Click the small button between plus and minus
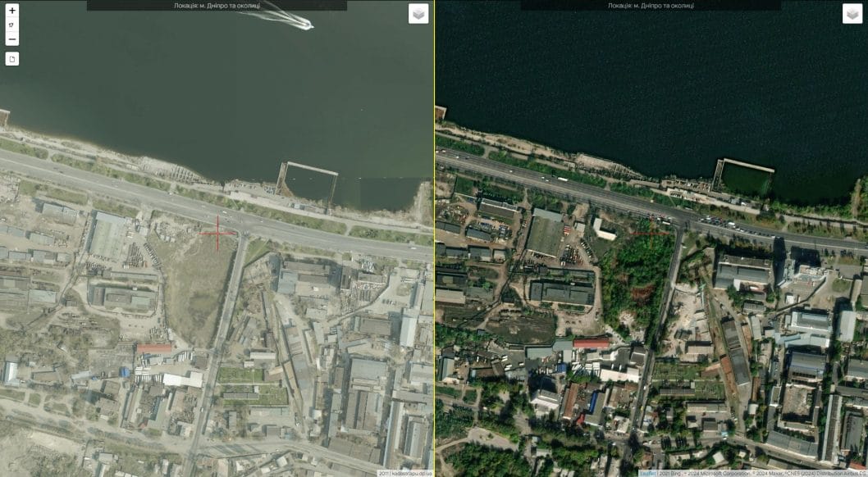This screenshot has width=868, height=477. click(x=12, y=25)
